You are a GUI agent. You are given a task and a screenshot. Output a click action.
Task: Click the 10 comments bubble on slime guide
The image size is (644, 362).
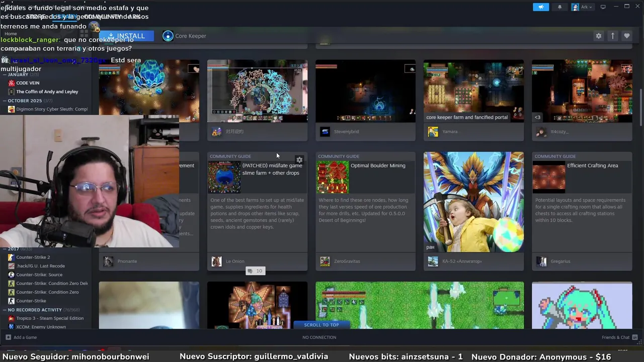[255, 271]
